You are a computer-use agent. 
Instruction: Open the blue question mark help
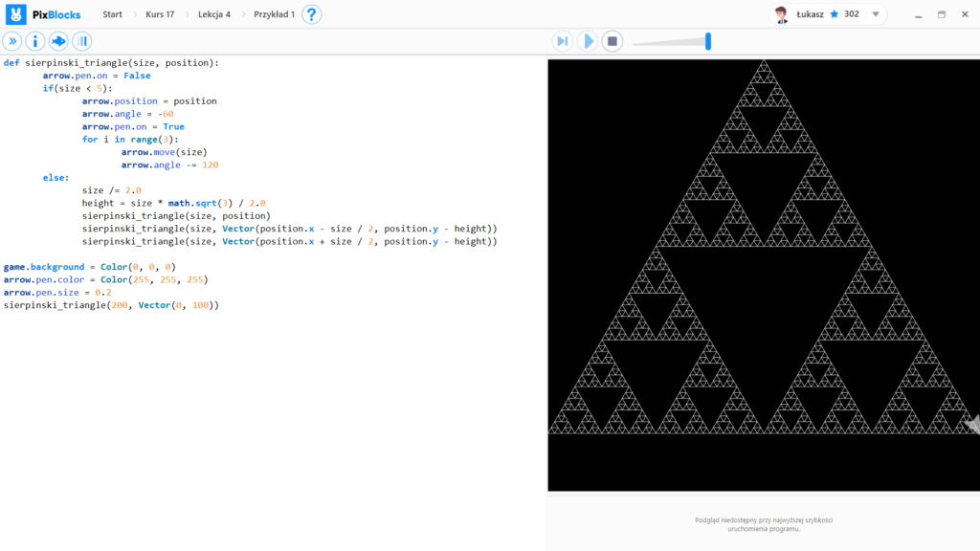pyautogui.click(x=312, y=14)
